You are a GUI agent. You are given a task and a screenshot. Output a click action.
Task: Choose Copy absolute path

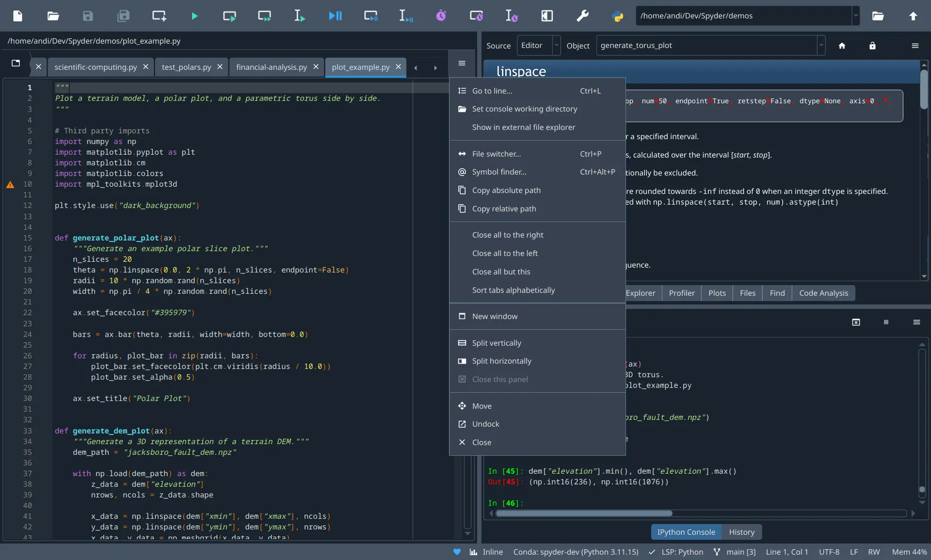click(537, 190)
